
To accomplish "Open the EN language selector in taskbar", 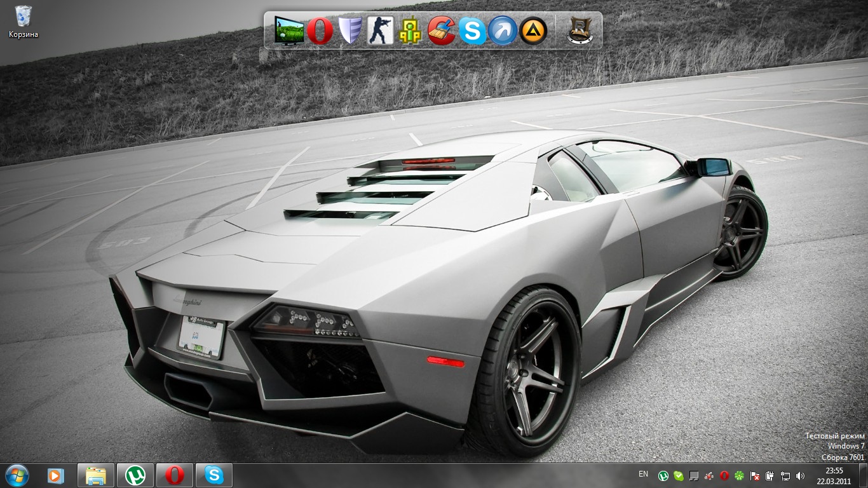I will (x=643, y=475).
